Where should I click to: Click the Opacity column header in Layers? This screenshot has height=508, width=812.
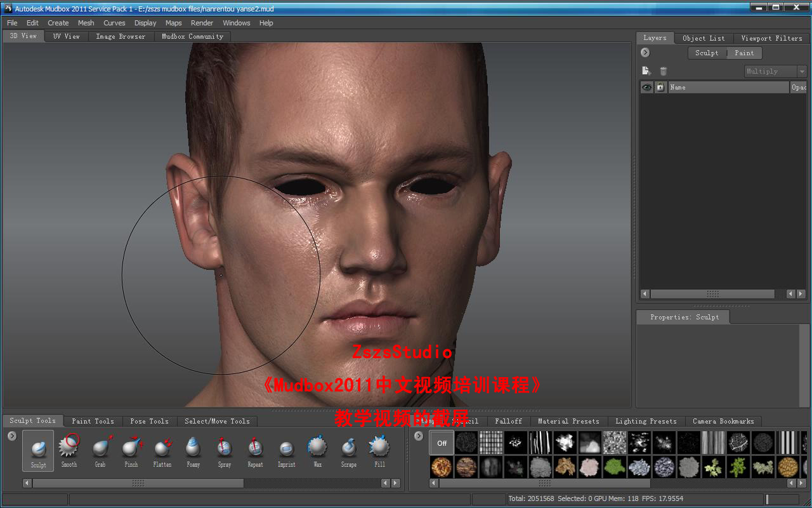click(799, 88)
